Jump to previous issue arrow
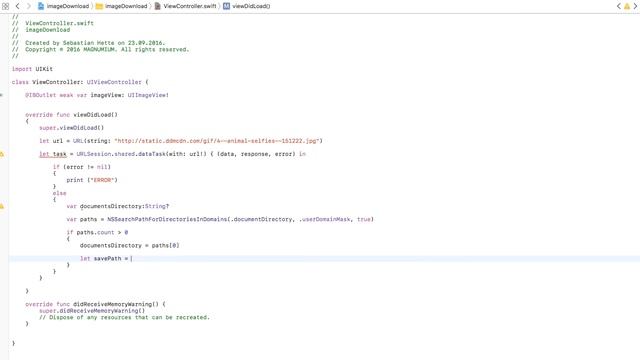 (618, 6)
